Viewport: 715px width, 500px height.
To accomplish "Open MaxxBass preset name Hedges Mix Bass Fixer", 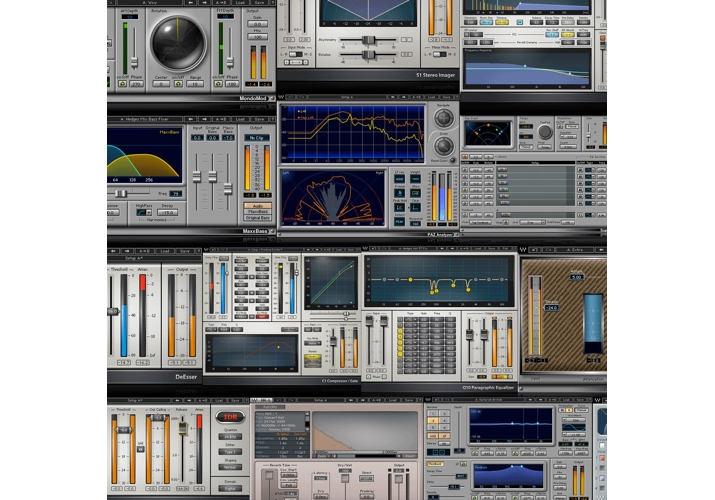I will tap(144, 119).
